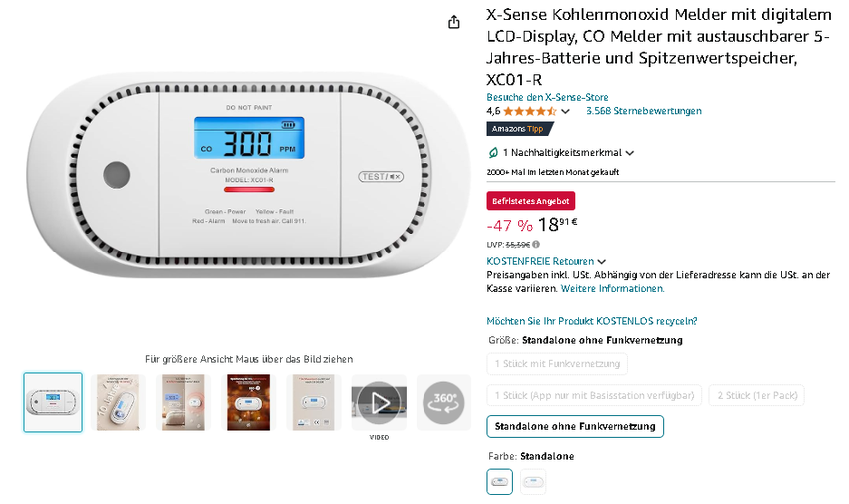Select the second thumbnail with hand holding detector
The width and height of the screenshot is (849, 504).
tap(118, 402)
